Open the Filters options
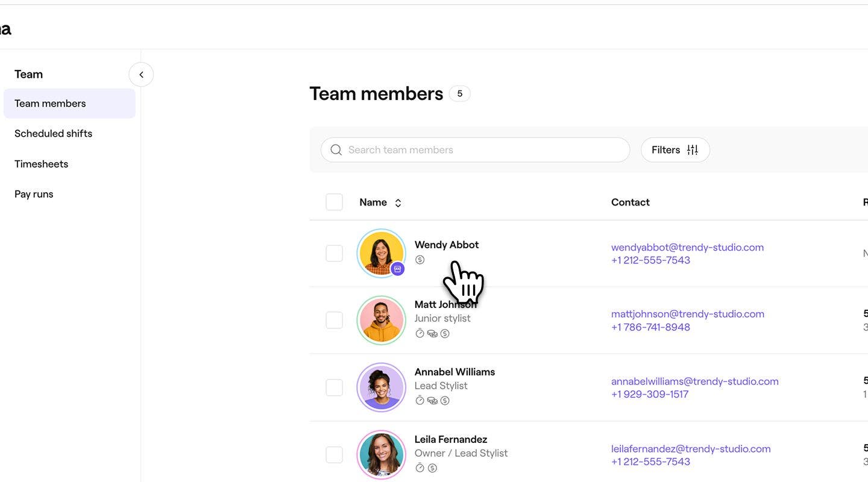Viewport: 868px width, 482px height. pyautogui.click(x=675, y=150)
